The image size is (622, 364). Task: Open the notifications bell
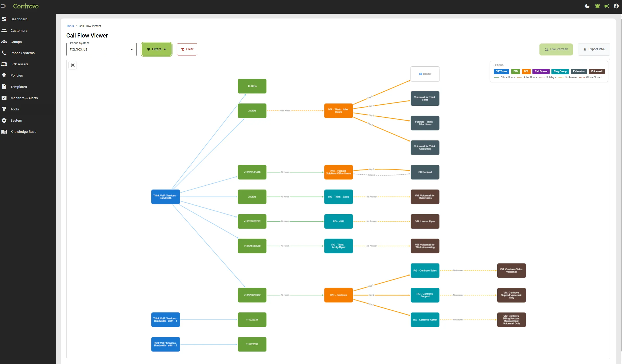point(597,6)
